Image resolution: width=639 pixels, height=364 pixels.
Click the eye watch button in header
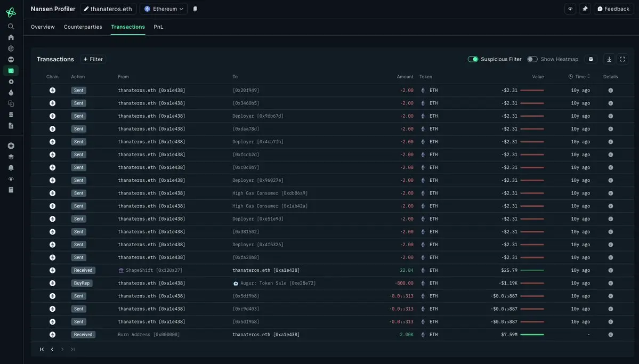point(570,9)
